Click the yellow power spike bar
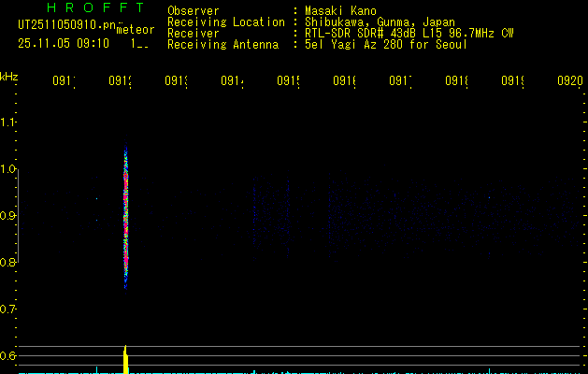 click(126, 359)
